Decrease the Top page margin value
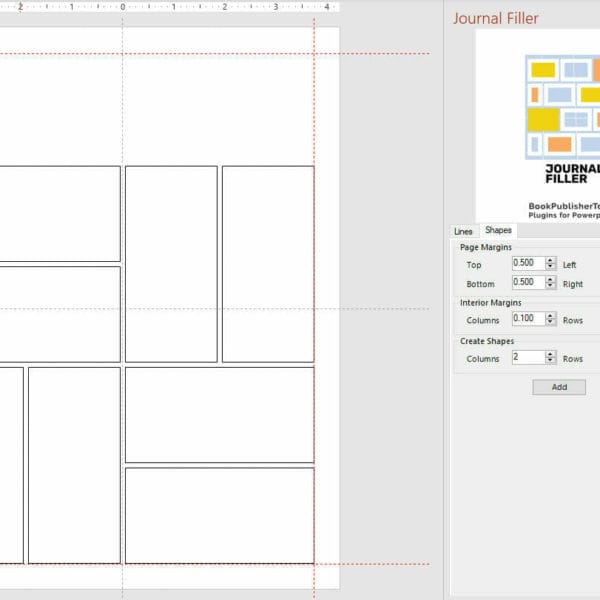The height and width of the screenshot is (600, 600). click(550, 268)
